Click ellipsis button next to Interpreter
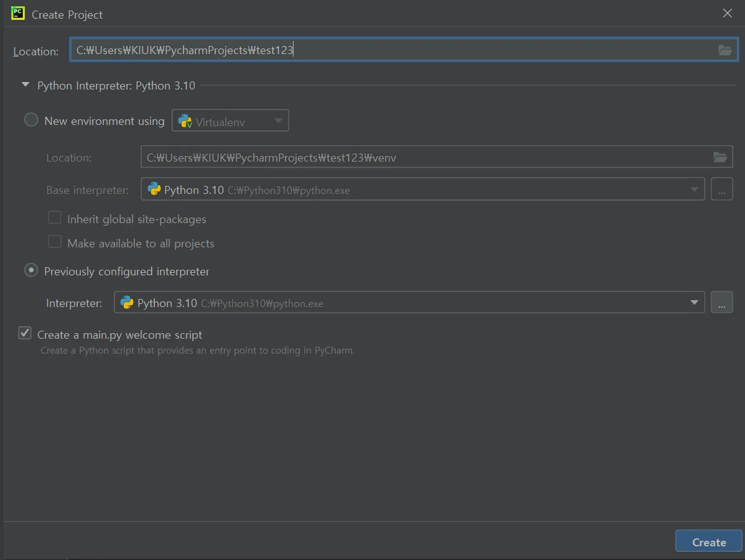Viewport: 745px width, 560px height. tap(722, 303)
